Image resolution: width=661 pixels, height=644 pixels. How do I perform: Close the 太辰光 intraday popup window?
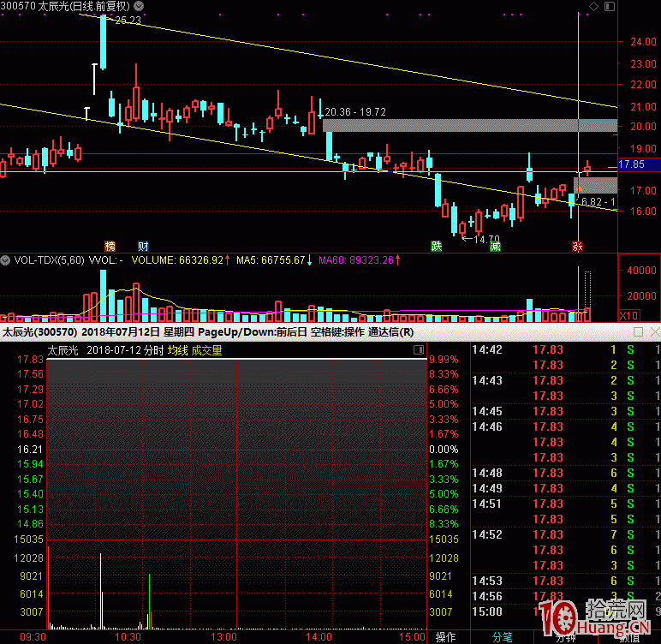655,332
